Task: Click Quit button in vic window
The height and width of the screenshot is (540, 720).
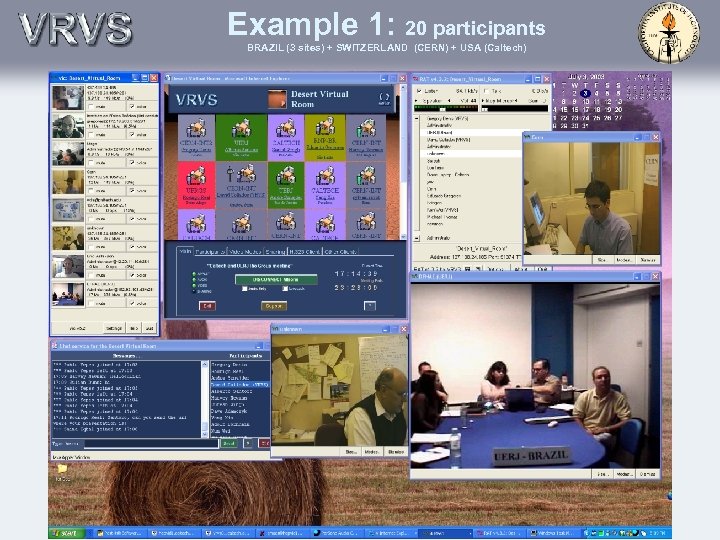Action: tap(149, 328)
